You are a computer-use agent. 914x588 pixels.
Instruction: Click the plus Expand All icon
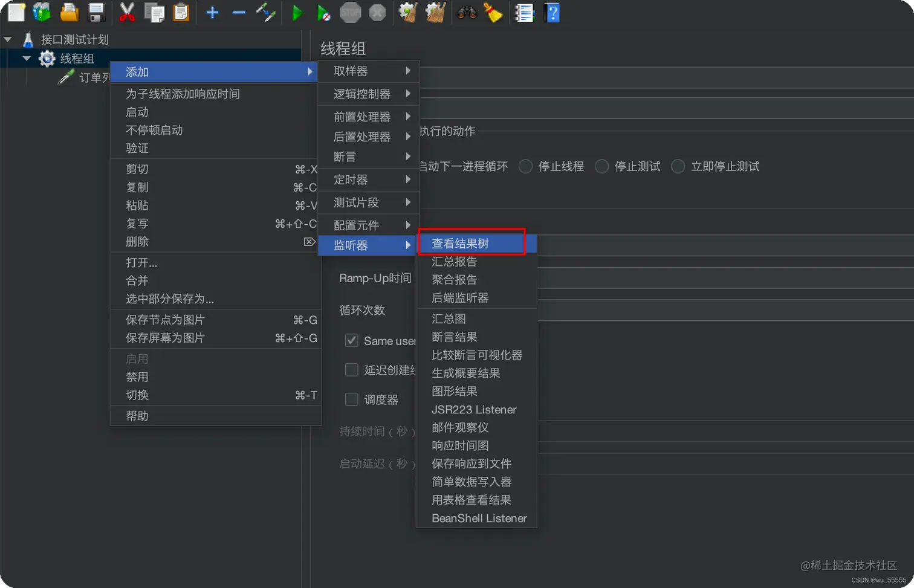[x=212, y=12]
